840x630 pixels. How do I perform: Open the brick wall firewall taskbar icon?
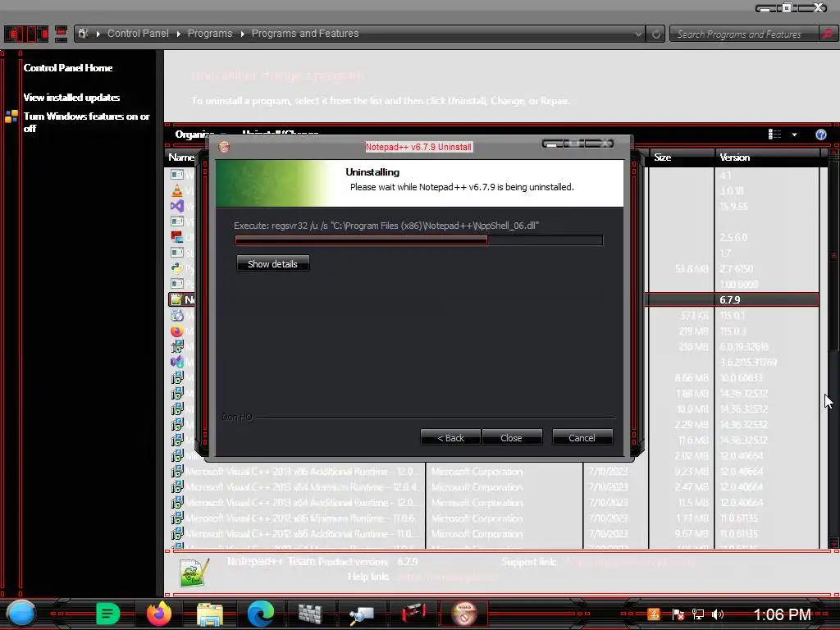[310, 614]
